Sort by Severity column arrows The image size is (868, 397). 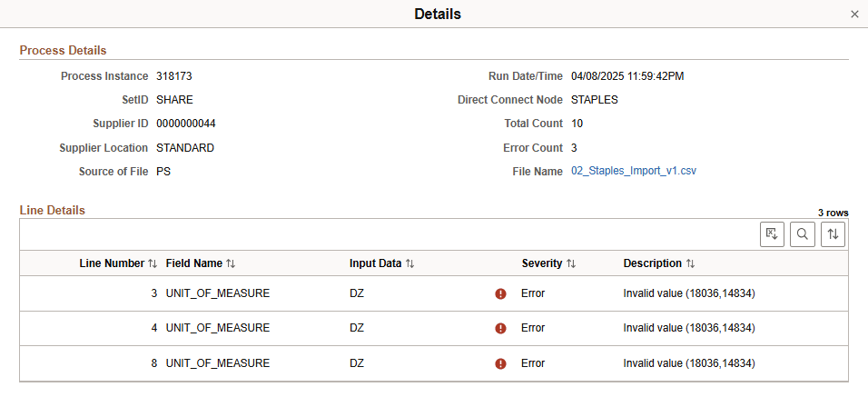point(571,263)
